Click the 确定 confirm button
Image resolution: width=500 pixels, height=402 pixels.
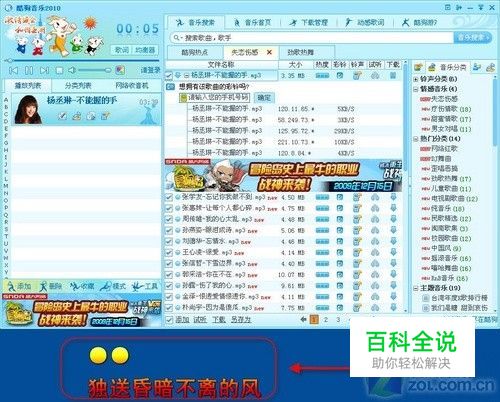point(264,98)
